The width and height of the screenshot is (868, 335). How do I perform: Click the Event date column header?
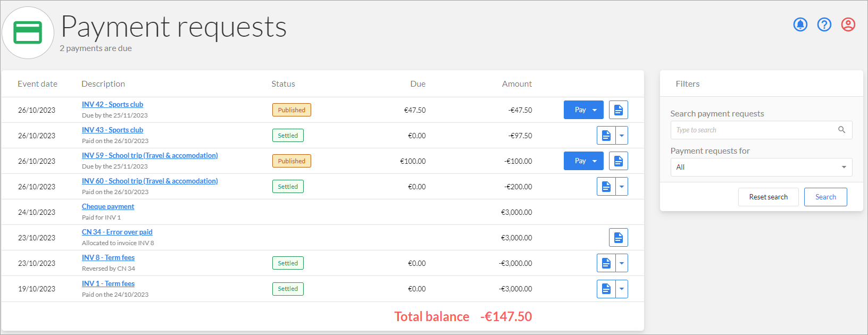37,84
